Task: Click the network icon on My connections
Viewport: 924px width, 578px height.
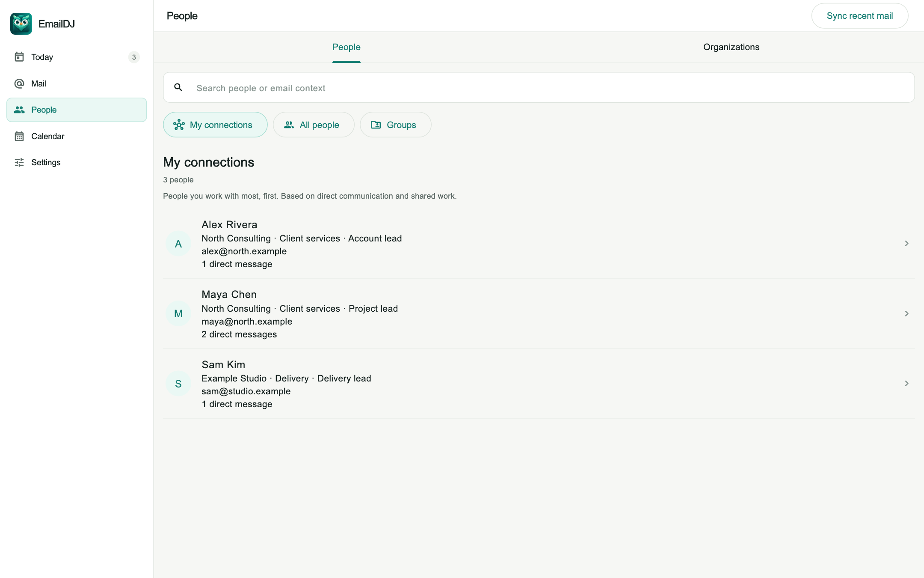Action: (x=179, y=125)
